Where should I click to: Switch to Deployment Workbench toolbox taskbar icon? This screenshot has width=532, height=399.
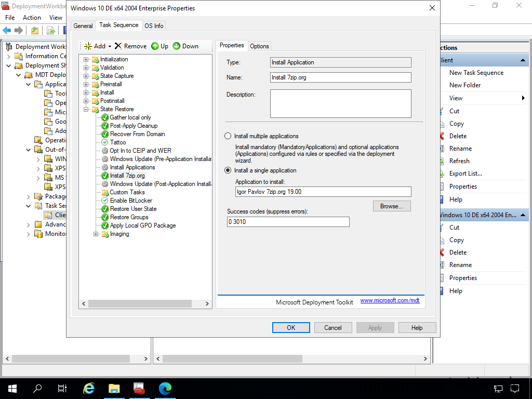[139, 388]
